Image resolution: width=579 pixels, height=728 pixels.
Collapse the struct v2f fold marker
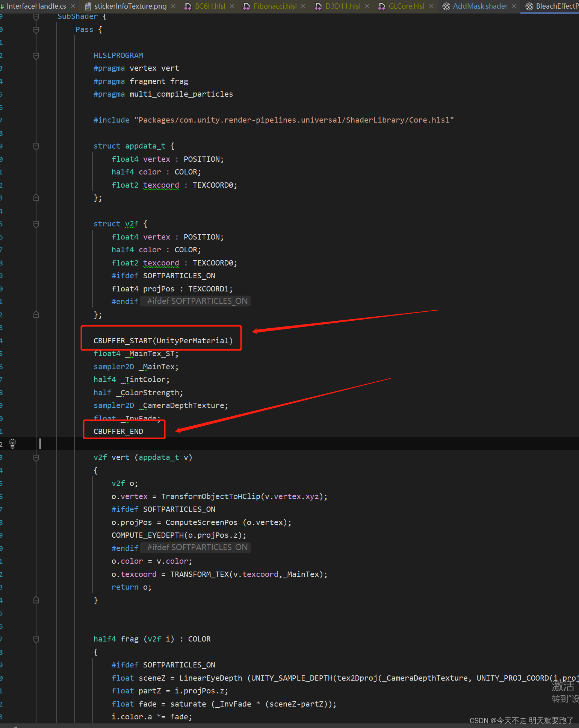click(36, 224)
